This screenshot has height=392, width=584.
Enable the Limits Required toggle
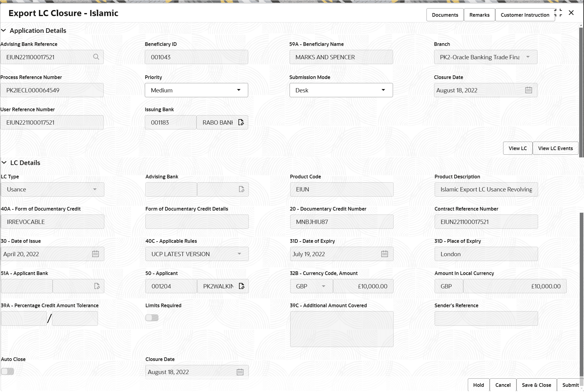pos(152,318)
